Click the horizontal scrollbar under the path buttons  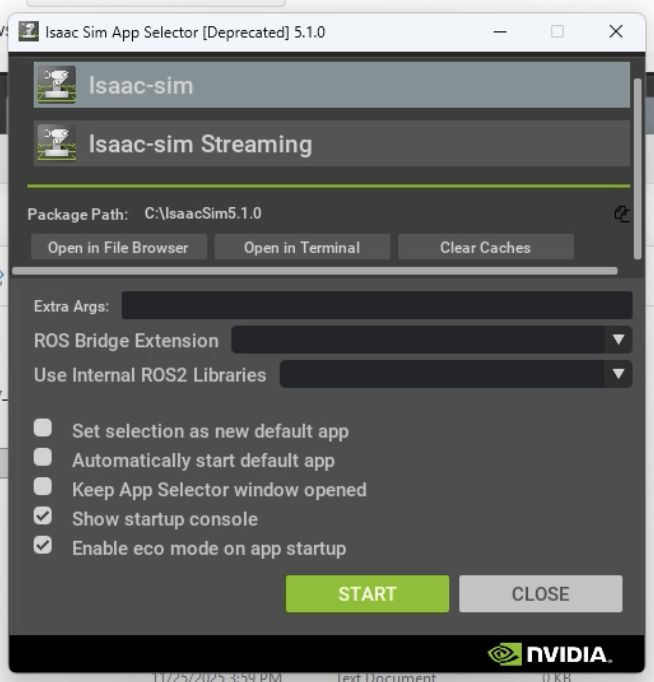point(315,271)
